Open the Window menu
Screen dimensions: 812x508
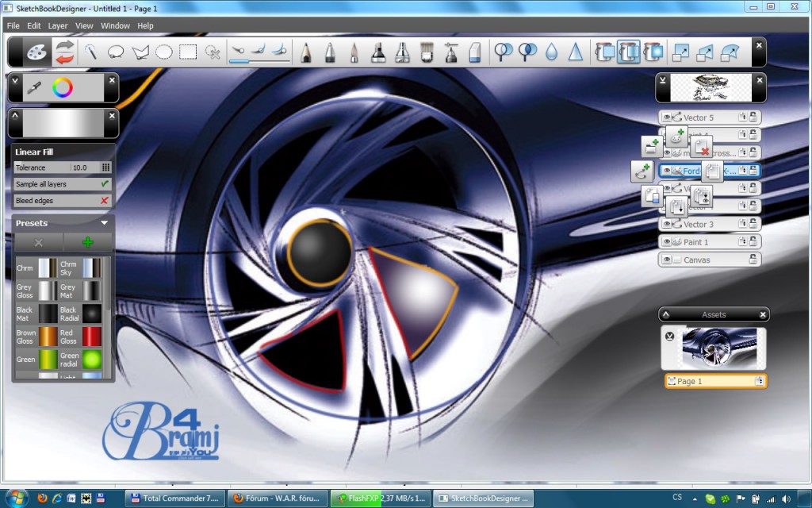pos(115,25)
